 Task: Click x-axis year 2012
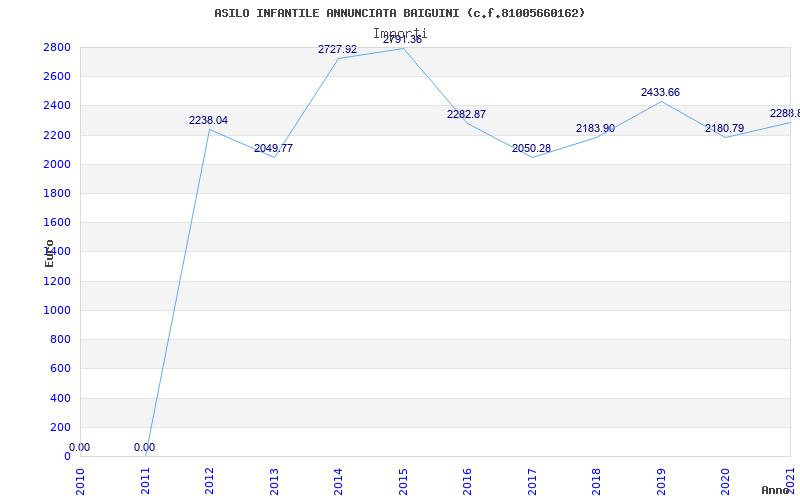click(x=209, y=481)
